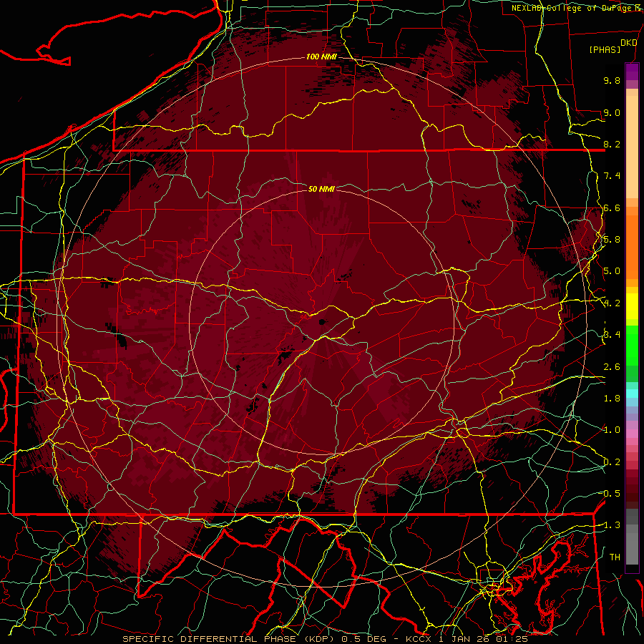Click the gray segment at scale bottom

tap(632, 548)
